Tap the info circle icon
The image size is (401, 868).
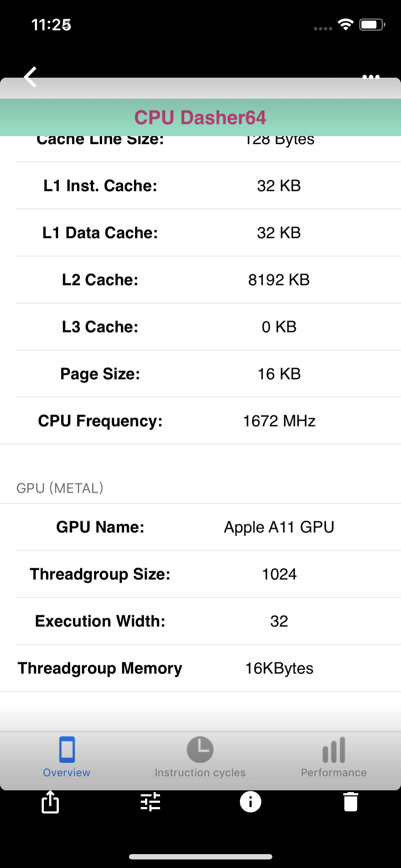click(x=250, y=802)
